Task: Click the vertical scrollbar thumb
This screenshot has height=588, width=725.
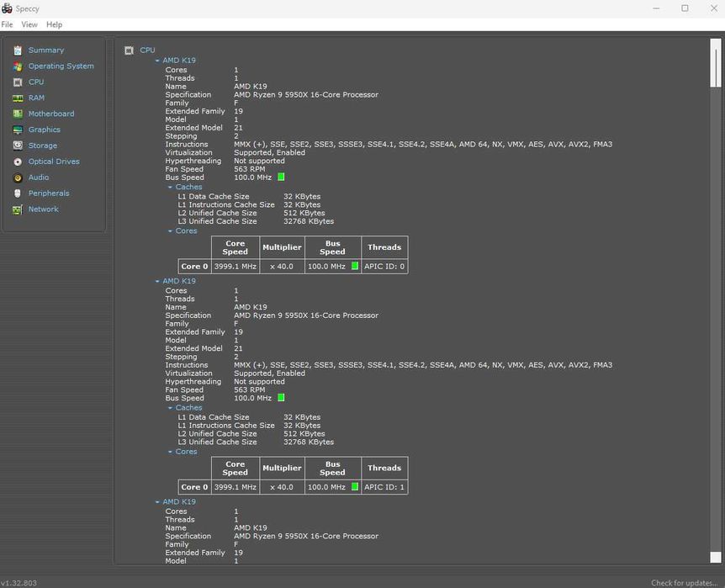Action: point(716,63)
